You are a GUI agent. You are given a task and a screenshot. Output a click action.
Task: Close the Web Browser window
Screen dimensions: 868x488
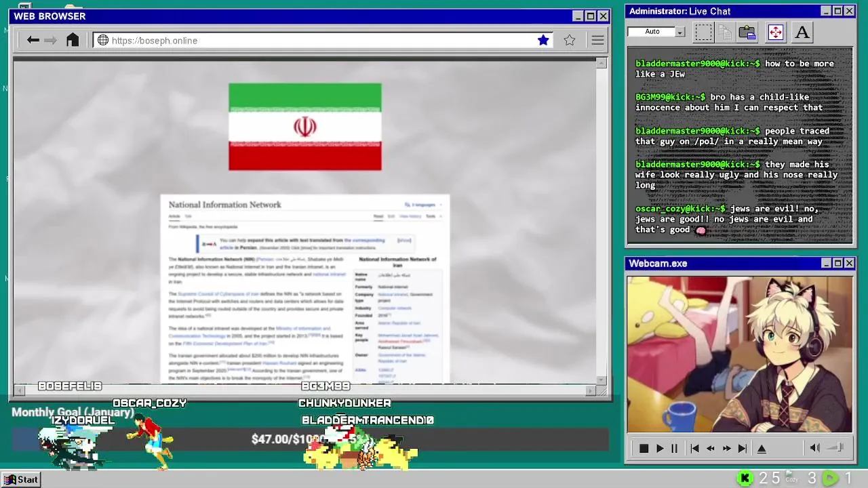[x=603, y=16]
